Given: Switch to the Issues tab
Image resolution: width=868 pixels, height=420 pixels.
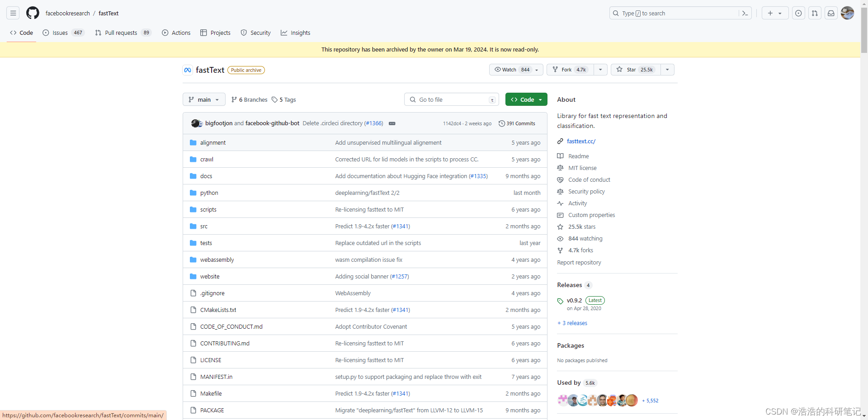Looking at the screenshot, I should tap(63, 33).
